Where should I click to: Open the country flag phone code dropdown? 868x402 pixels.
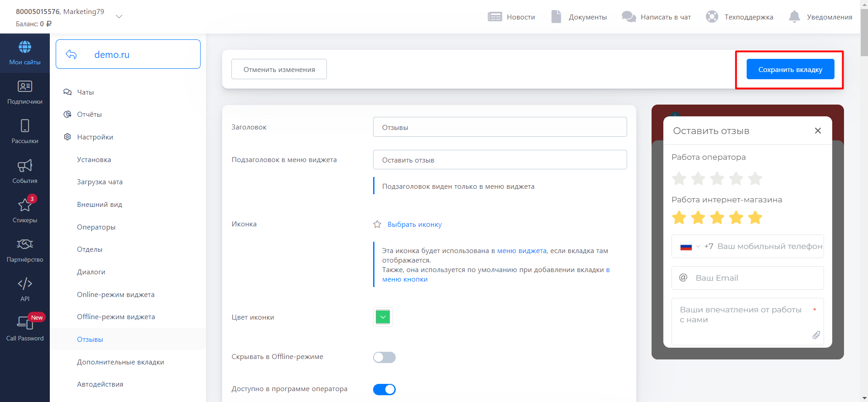coord(690,247)
